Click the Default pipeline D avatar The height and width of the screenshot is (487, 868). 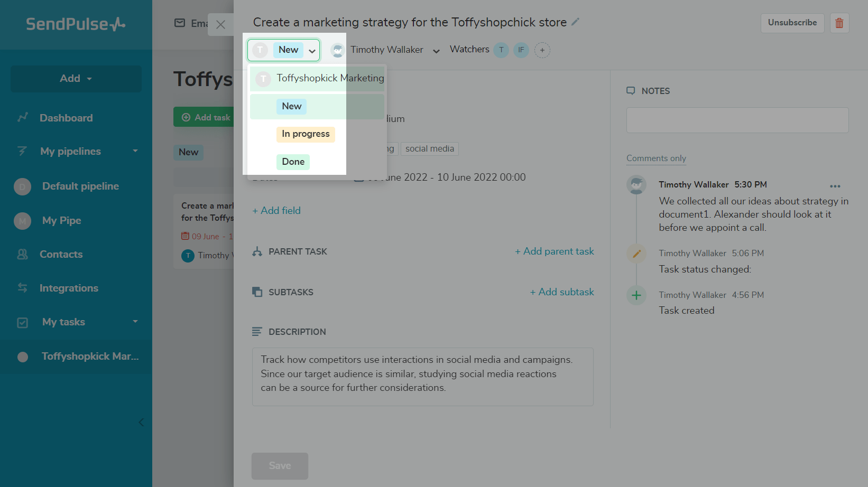[x=22, y=186]
